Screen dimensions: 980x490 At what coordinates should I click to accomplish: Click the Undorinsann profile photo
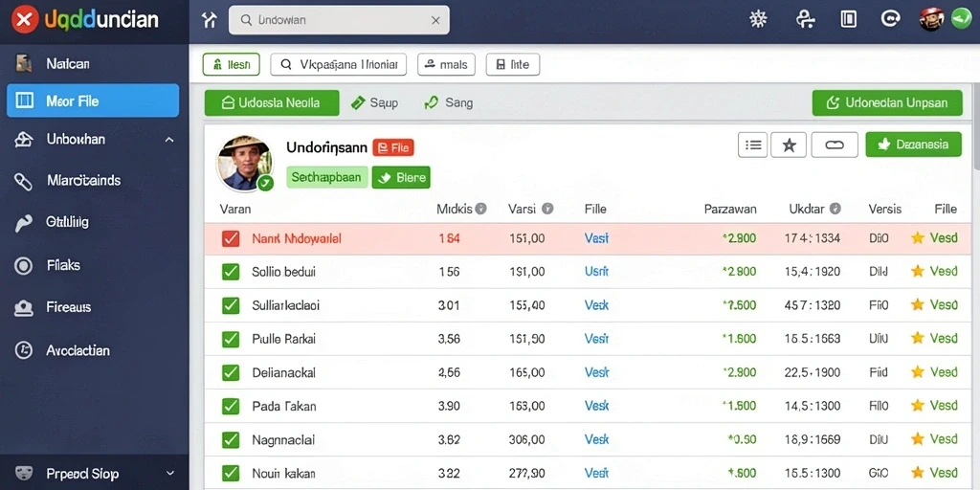tap(244, 163)
